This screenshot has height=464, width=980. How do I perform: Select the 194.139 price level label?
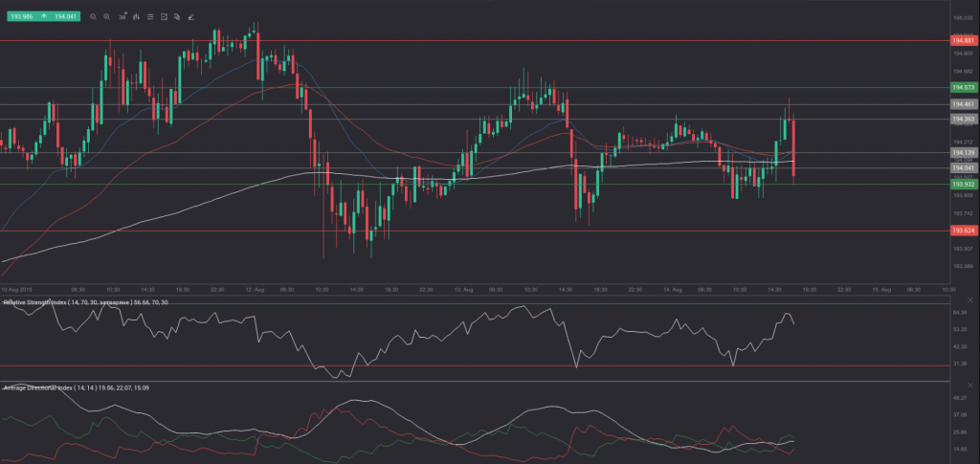(x=963, y=152)
